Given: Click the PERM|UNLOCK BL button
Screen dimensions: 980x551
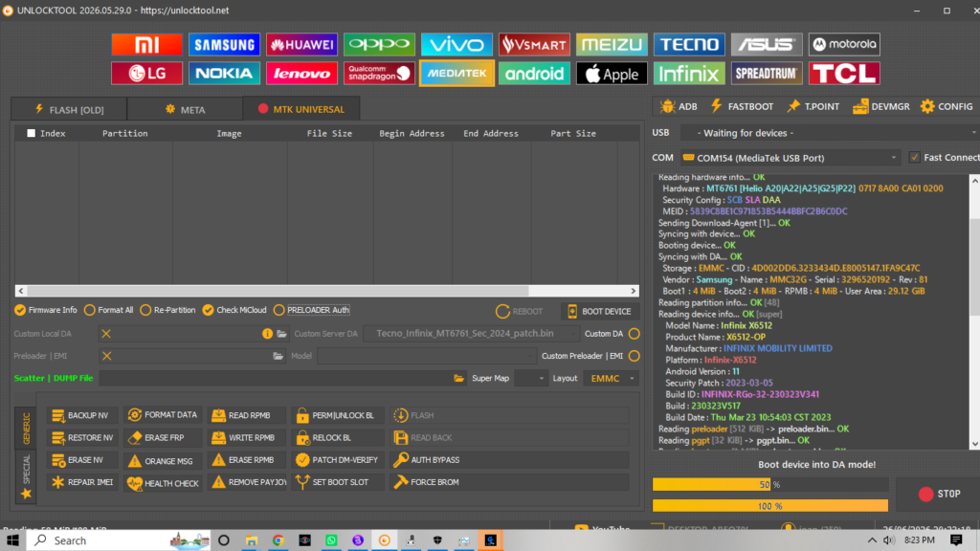Looking at the screenshot, I should pos(338,415).
